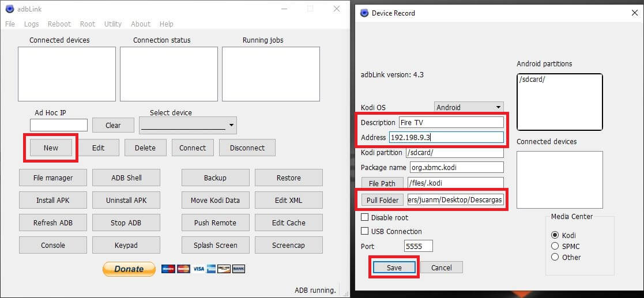Open the Help menu
644x298 pixels.
[167, 24]
